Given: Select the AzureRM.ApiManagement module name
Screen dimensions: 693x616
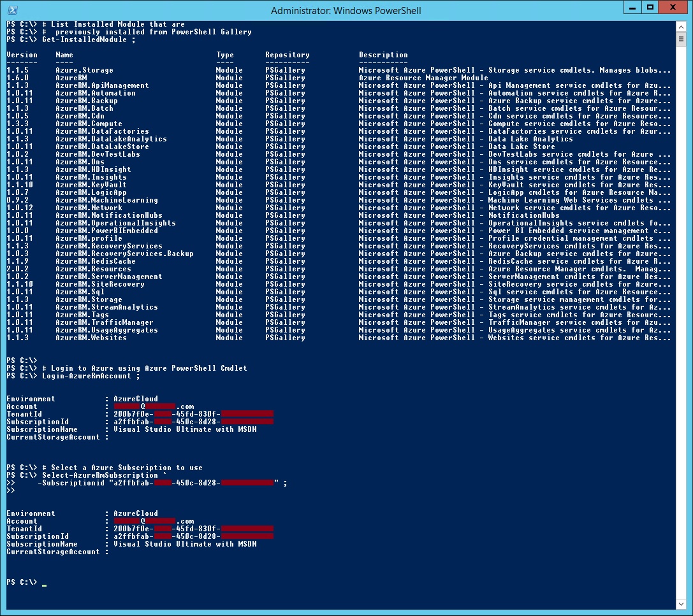Looking at the screenshot, I should pyautogui.click(x=102, y=85).
